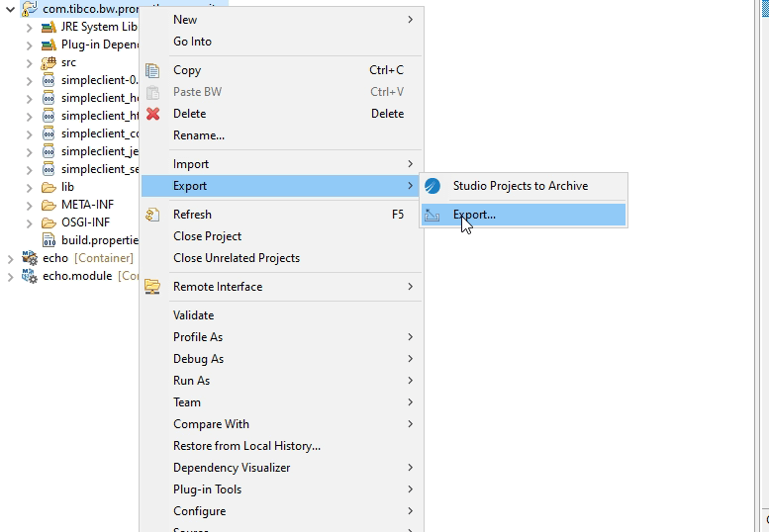Open the Import submenu

coord(191,164)
